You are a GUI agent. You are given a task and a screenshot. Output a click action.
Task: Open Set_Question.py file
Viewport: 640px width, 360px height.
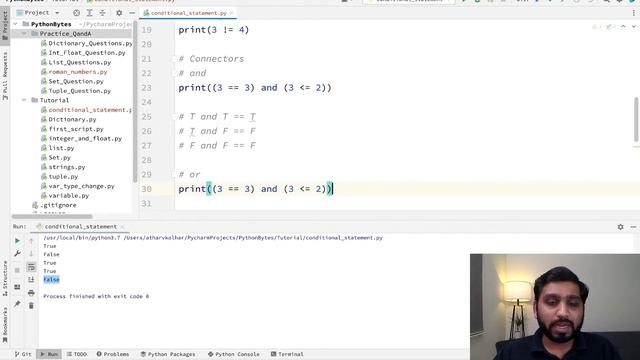point(72,81)
